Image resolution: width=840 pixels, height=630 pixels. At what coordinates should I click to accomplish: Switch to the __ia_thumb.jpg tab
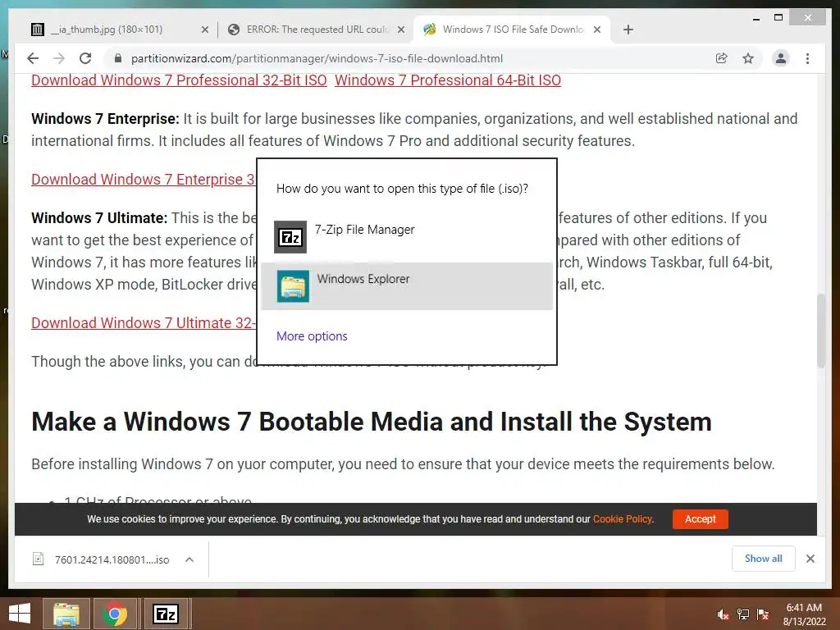[x=120, y=30]
